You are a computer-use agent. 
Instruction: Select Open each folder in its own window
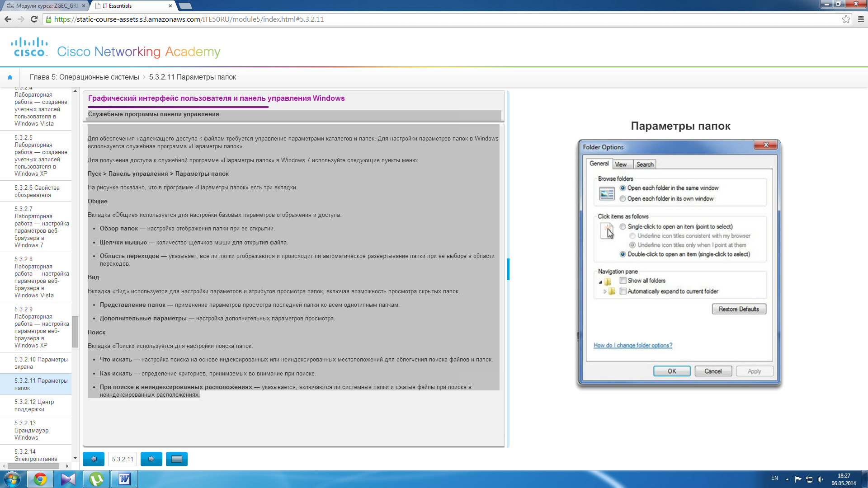click(x=623, y=199)
